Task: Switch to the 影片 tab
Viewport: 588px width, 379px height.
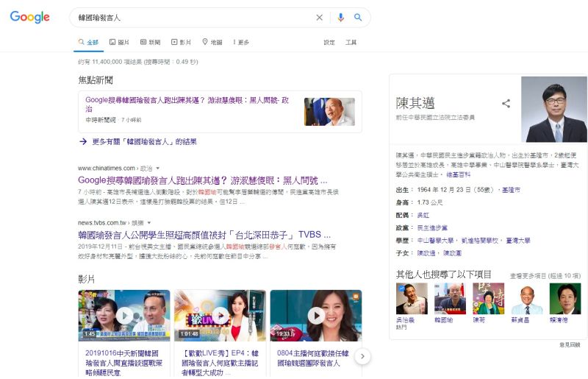Action: tap(181, 42)
